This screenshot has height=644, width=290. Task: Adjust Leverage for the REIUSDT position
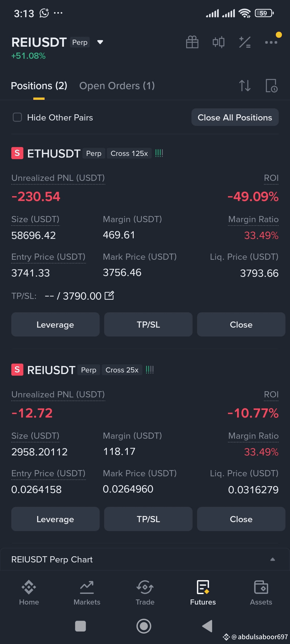pos(55,519)
